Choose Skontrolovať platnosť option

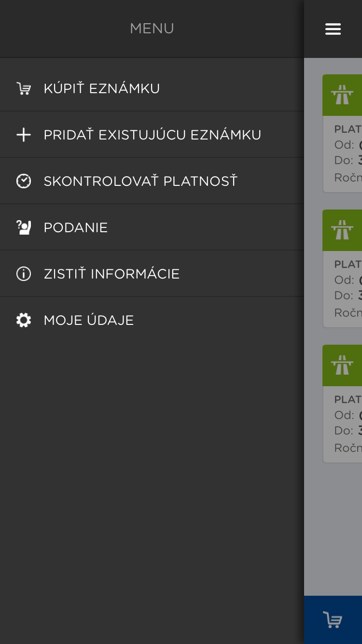point(140,181)
